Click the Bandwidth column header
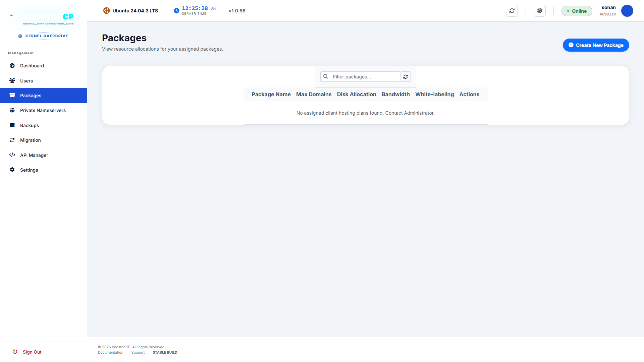The height and width of the screenshot is (362, 644). 396,95
